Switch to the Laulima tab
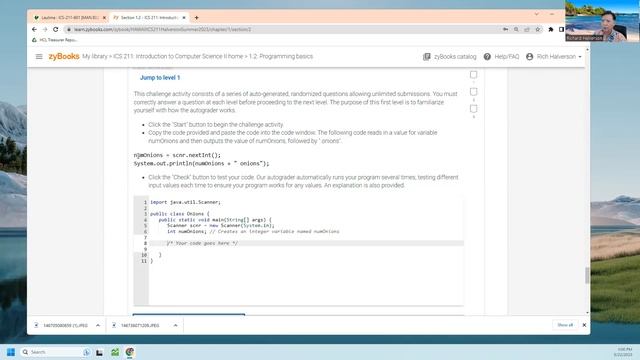The image size is (640, 360). point(70,18)
